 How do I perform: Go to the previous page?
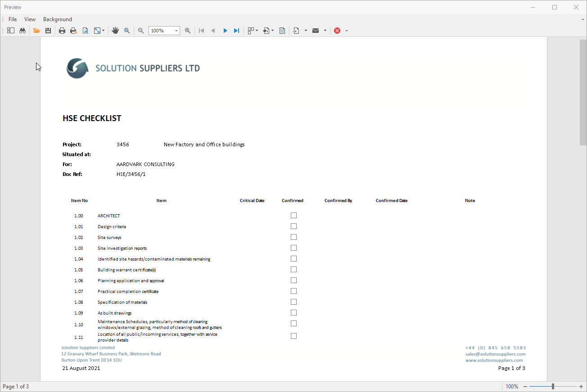(x=213, y=31)
